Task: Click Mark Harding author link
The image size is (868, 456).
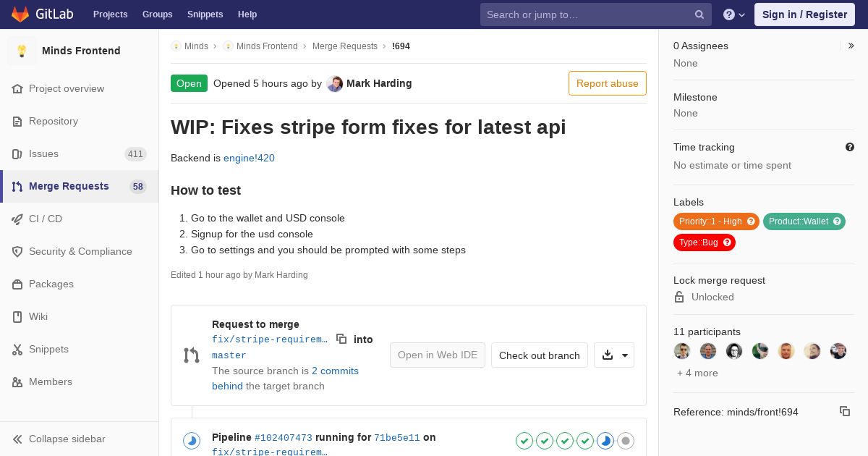Action: point(379,83)
